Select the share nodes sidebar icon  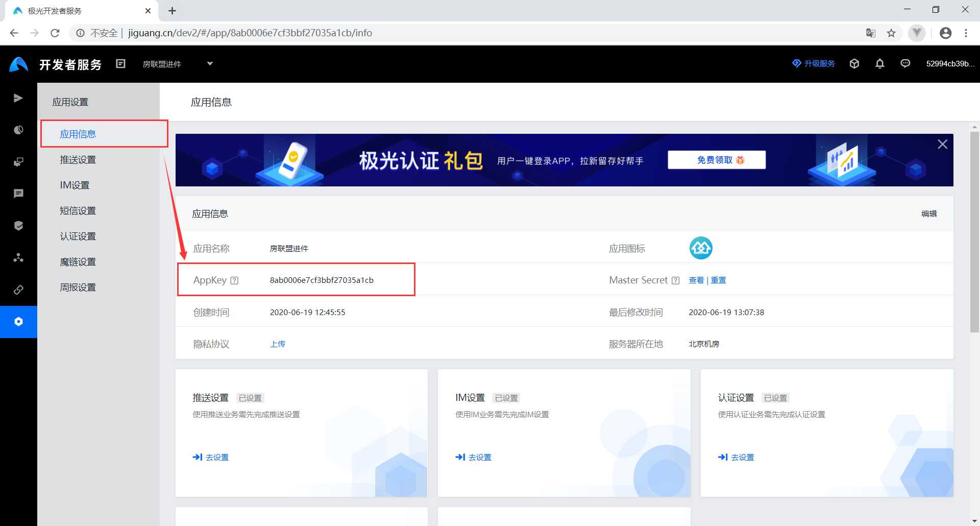point(18,257)
